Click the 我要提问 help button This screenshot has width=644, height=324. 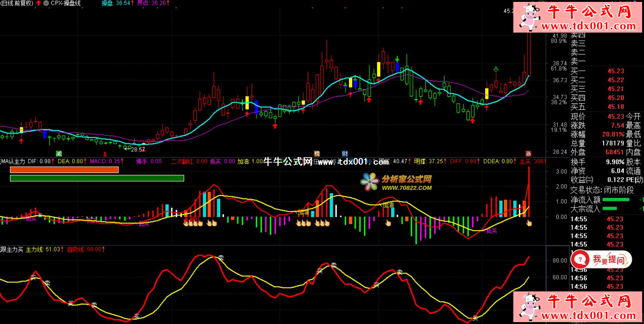coord(601,259)
